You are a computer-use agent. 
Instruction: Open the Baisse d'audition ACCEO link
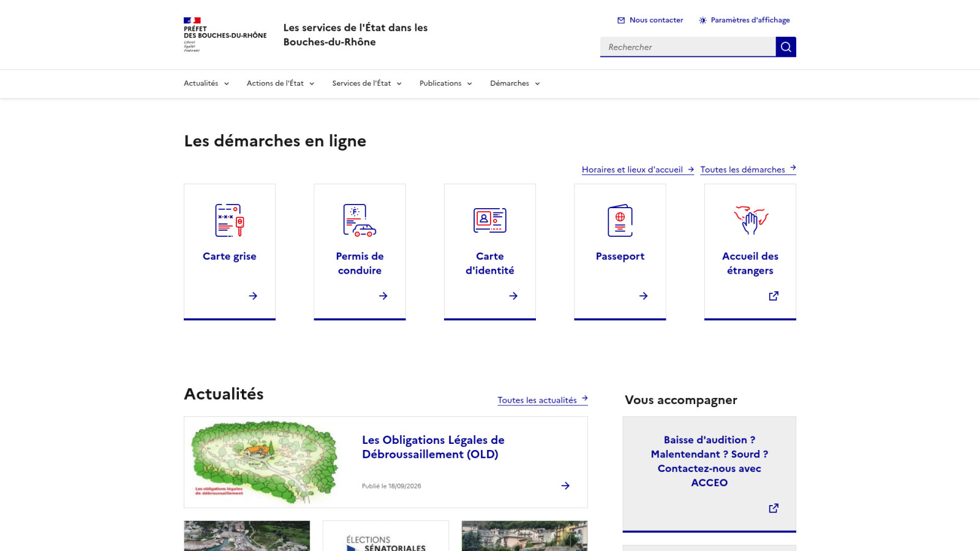(x=709, y=461)
